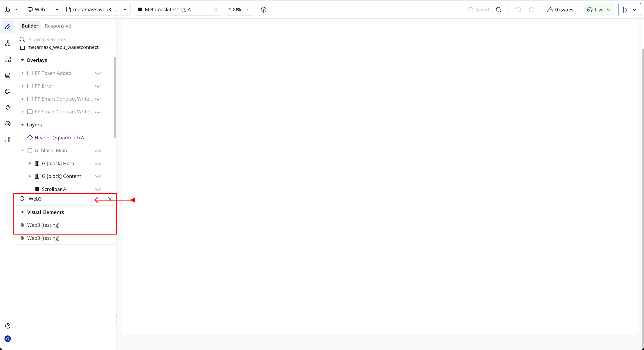
Task: Open the Workflow tab in sidebar
Action: coord(8,43)
